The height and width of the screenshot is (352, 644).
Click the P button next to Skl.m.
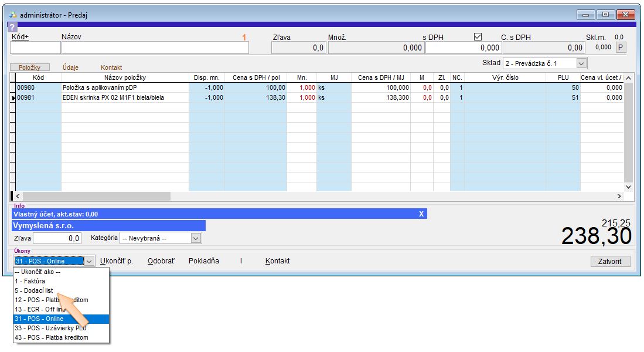point(621,48)
